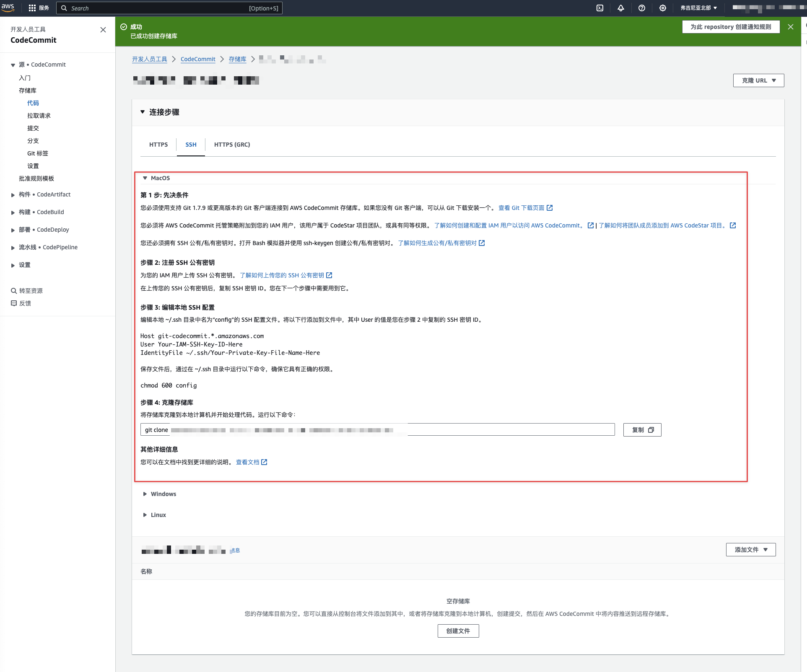Open the 查看文档 link
The image size is (807, 672).
[247, 462]
